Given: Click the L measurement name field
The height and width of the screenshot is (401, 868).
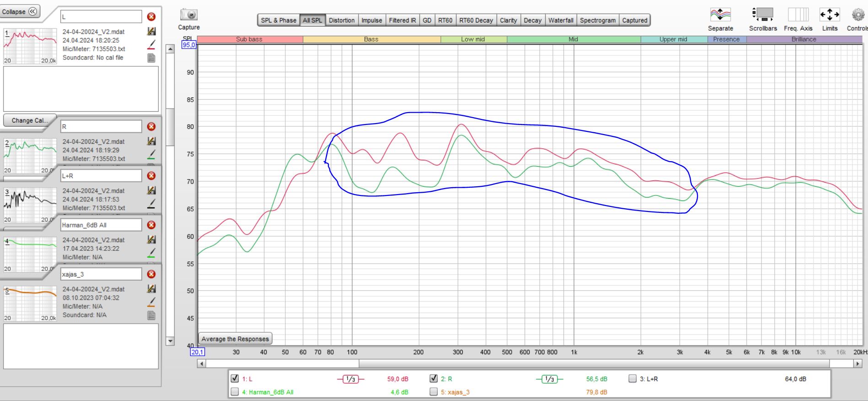Looking at the screenshot, I should point(101,17).
